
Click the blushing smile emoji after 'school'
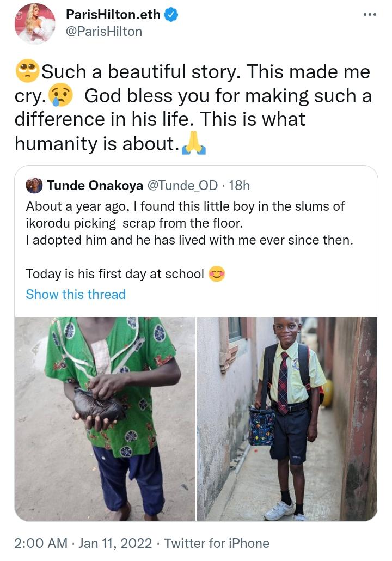click(x=217, y=274)
